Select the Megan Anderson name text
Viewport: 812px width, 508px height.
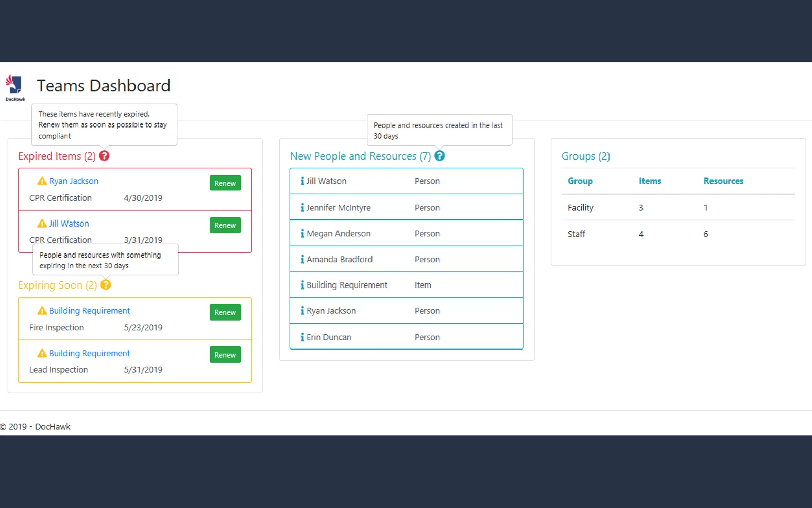coord(339,233)
